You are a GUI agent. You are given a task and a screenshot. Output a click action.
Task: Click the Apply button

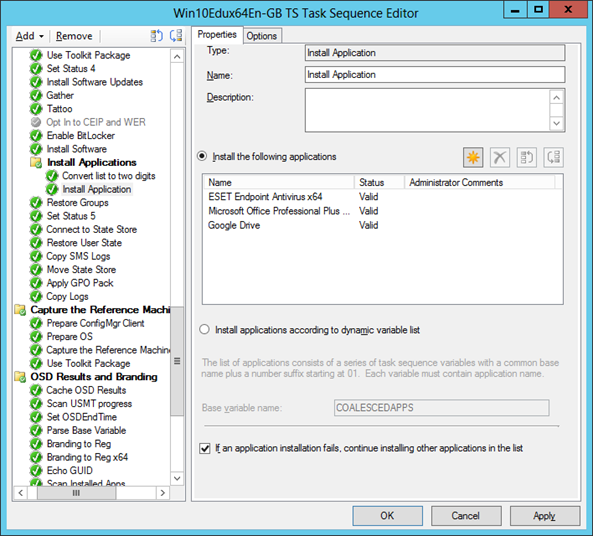[545, 516]
